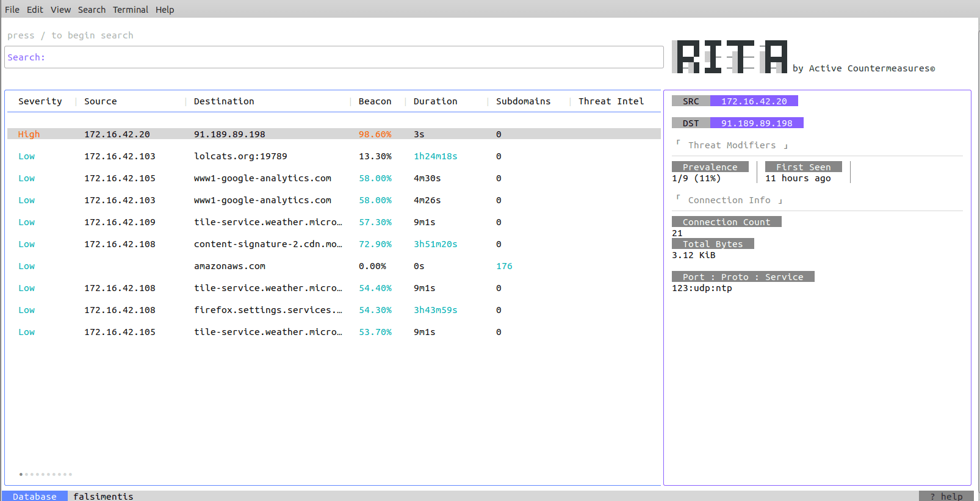Select www1-google-analytics.com row from 172.16.42.105
The height and width of the screenshot is (501, 980).
click(334, 178)
